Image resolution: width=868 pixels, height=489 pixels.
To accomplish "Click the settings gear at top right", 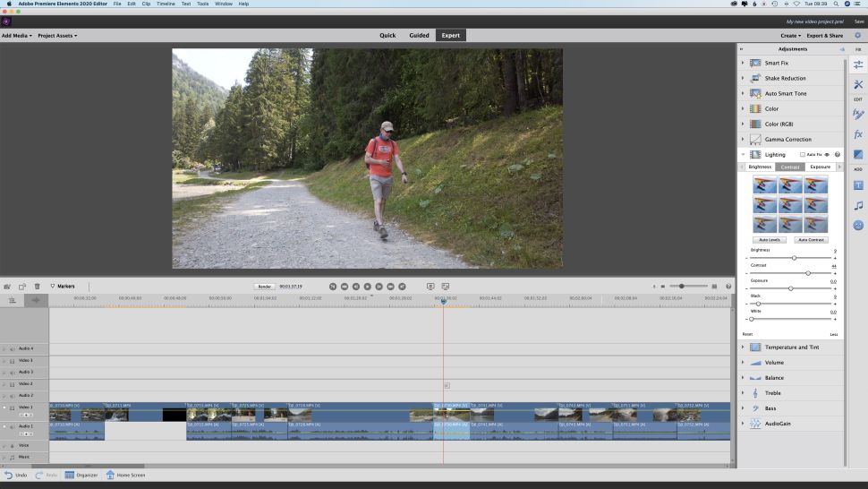I will click(857, 36).
